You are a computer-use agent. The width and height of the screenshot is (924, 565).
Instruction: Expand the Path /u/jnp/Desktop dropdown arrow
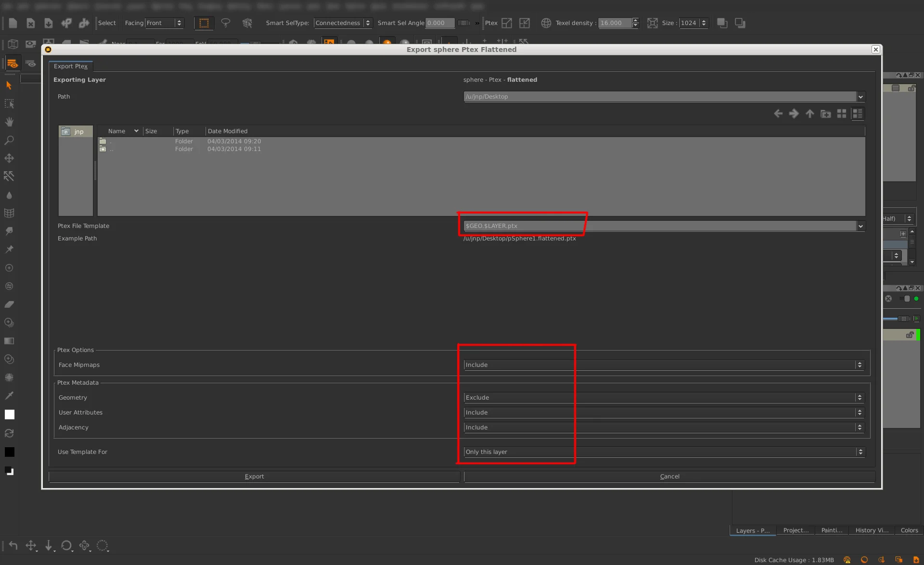[860, 97]
